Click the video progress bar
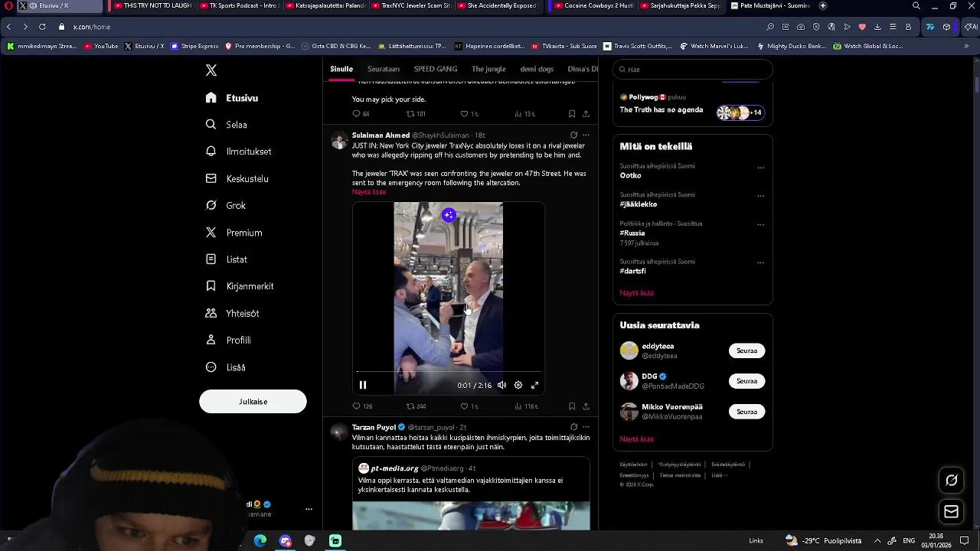The image size is (980, 551). [449, 372]
